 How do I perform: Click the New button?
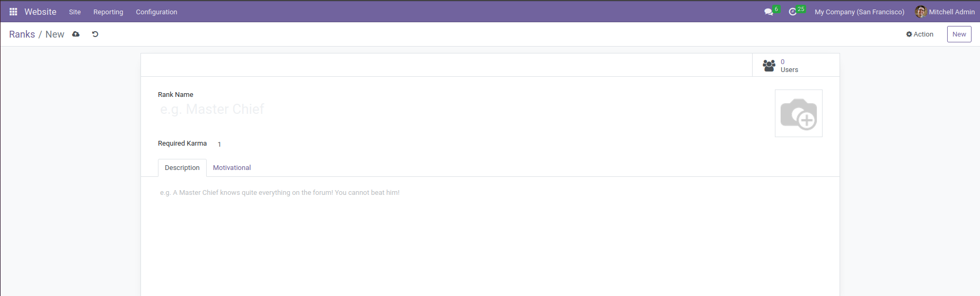(959, 34)
